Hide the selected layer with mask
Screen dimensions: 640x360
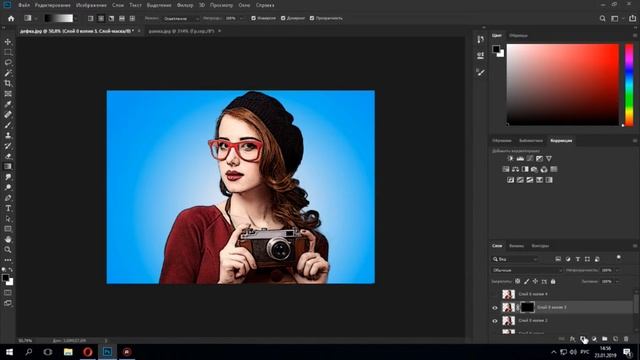(x=495, y=308)
